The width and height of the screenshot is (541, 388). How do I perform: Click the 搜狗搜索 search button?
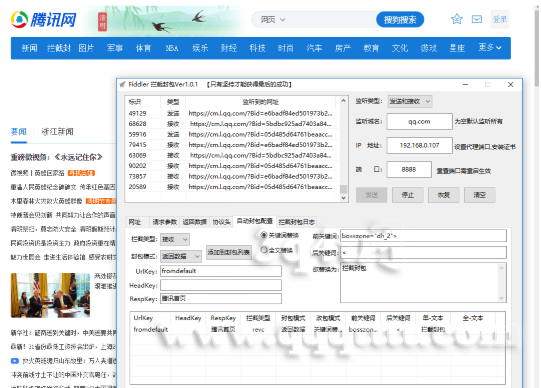coord(400,20)
